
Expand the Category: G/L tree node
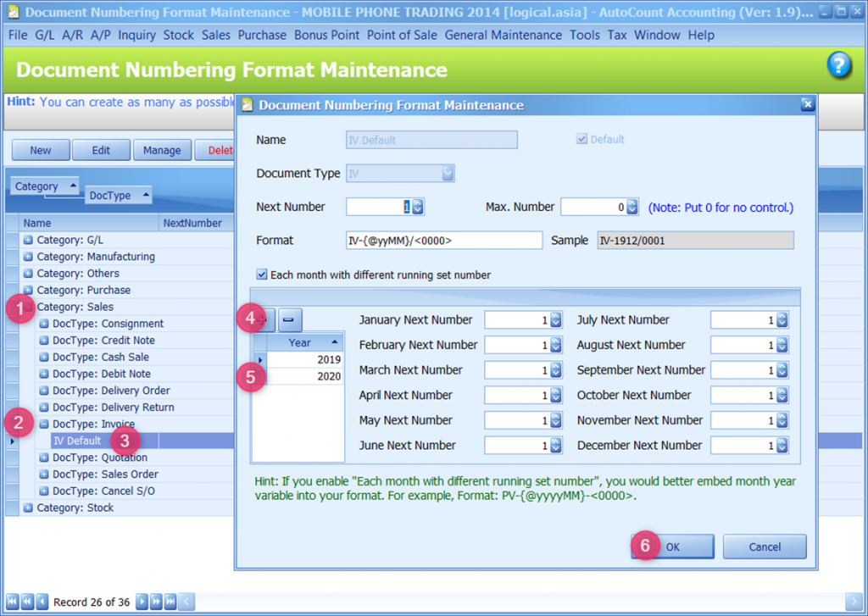28,240
